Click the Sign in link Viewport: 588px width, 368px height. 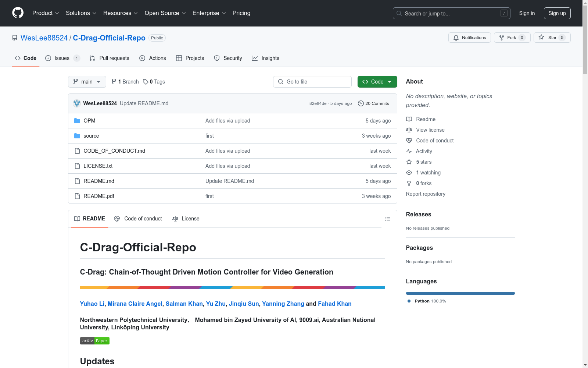[527, 13]
